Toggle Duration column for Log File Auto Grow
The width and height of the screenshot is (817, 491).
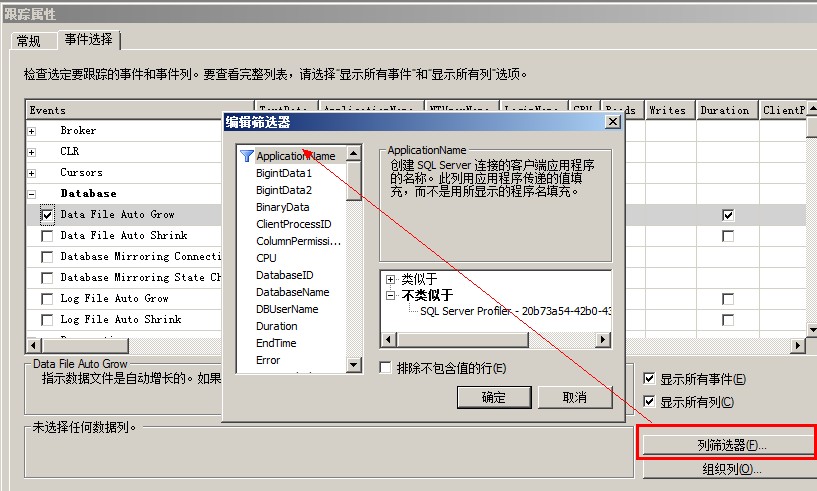tap(728, 299)
